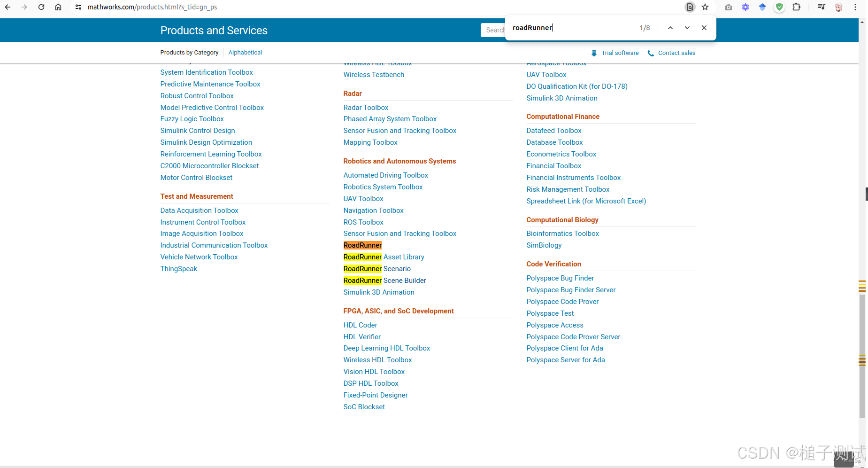Click the Trial software download icon
868x468 pixels.
coord(594,53)
